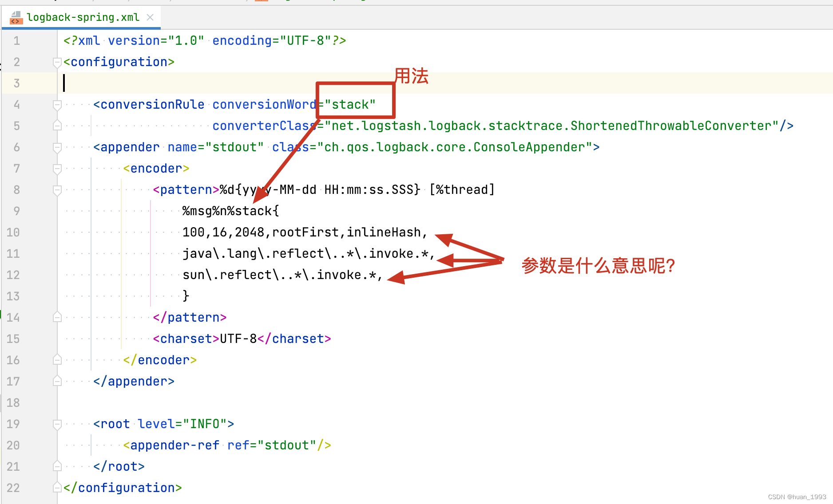Image resolution: width=833 pixels, height=504 pixels.
Task: Click the partially visible orange icon above the tab
Action: (x=261, y=2)
